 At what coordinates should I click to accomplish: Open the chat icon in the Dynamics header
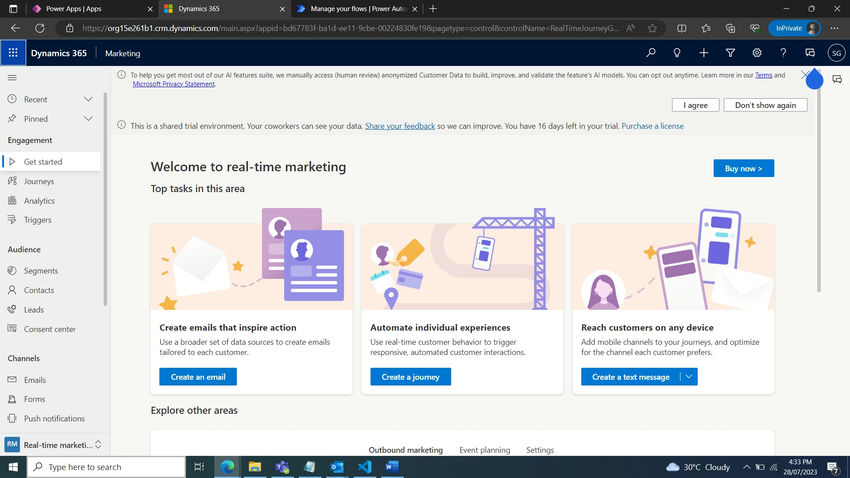click(x=810, y=53)
